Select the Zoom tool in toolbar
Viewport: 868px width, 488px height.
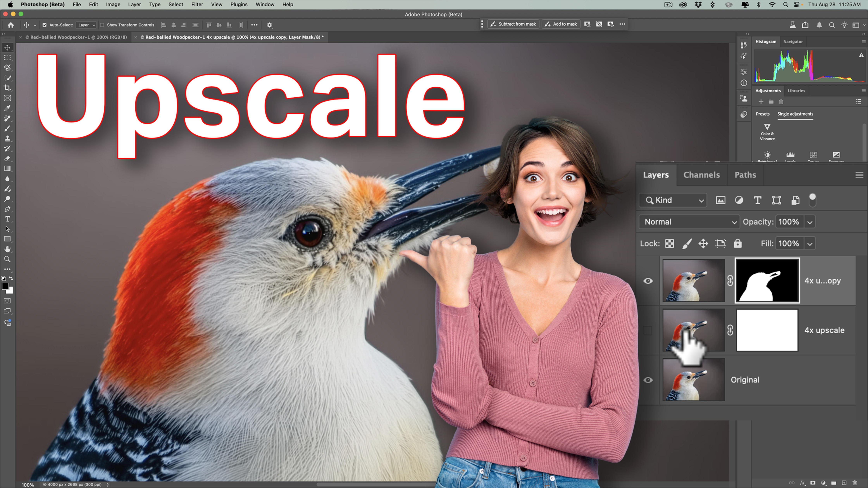tap(7, 259)
